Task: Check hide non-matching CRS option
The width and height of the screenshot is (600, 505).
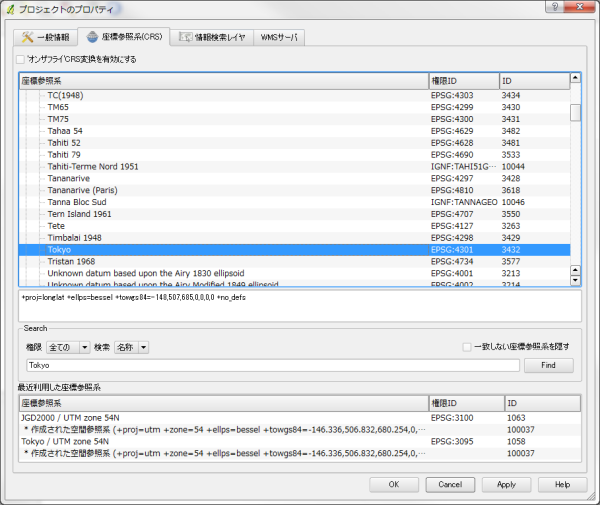Action: point(466,347)
